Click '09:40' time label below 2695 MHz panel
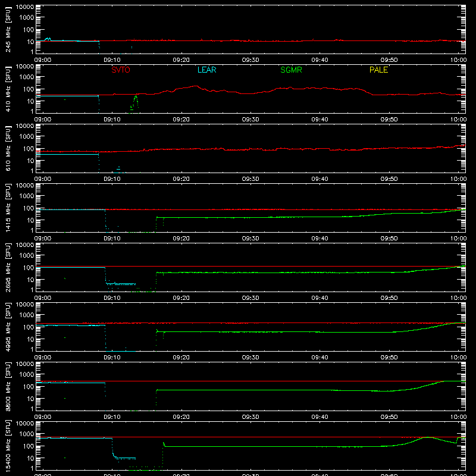The width and height of the screenshot is (476, 476). [x=320, y=298]
